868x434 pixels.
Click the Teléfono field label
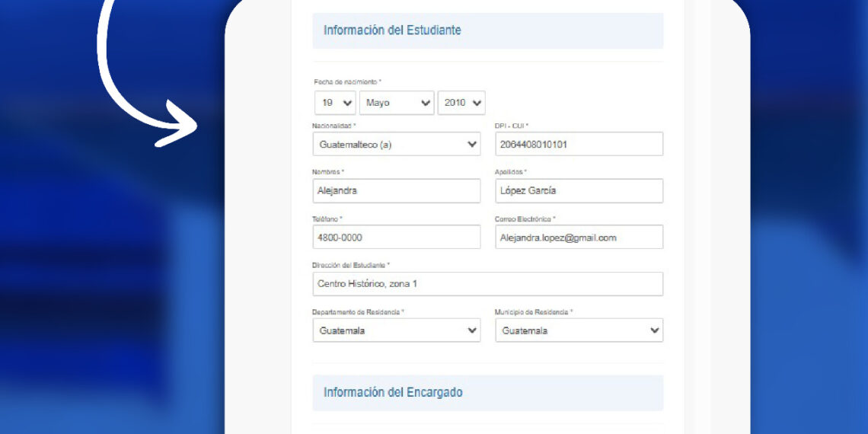click(327, 219)
